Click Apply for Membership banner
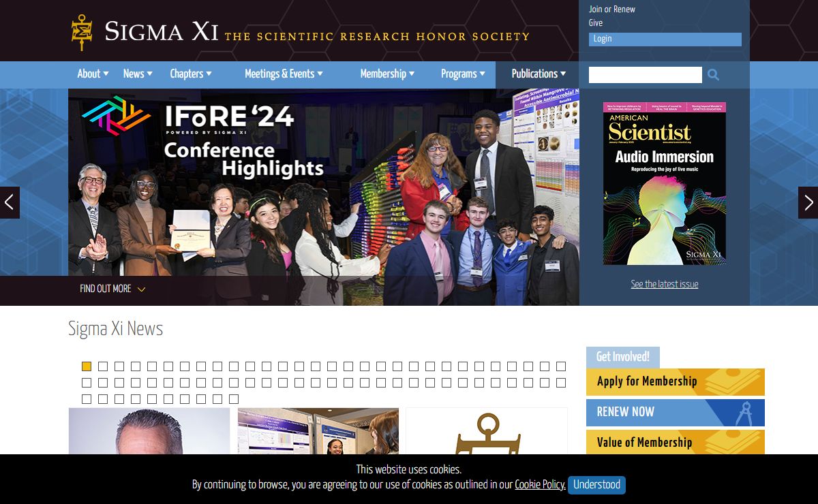Image resolution: width=818 pixels, height=504 pixels. (x=676, y=382)
